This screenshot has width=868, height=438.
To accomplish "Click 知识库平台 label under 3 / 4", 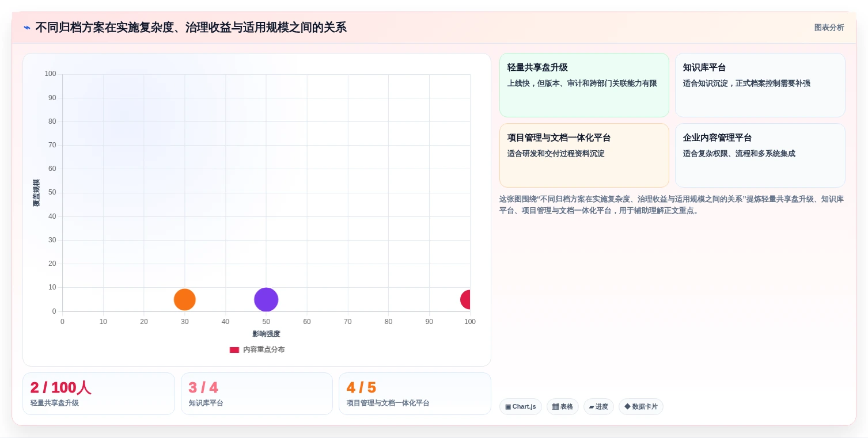I will pos(206,403).
